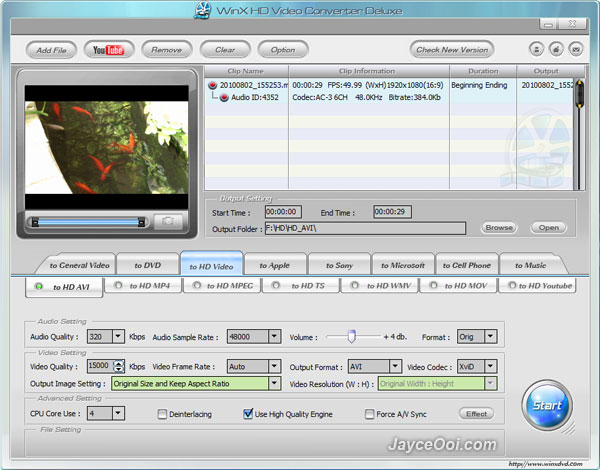The width and height of the screenshot is (600, 470).
Task: Click trim end marker on preview timeline
Action: click(x=141, y=222)
